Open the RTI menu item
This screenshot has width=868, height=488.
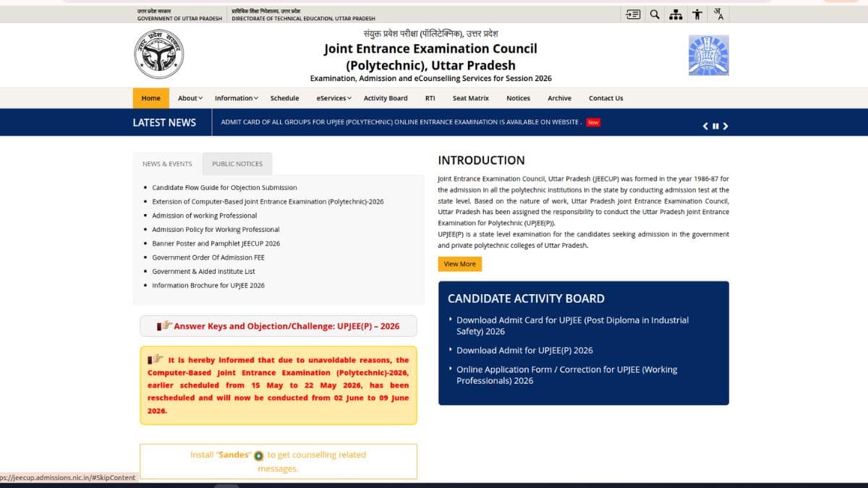(x=430, y=98)
